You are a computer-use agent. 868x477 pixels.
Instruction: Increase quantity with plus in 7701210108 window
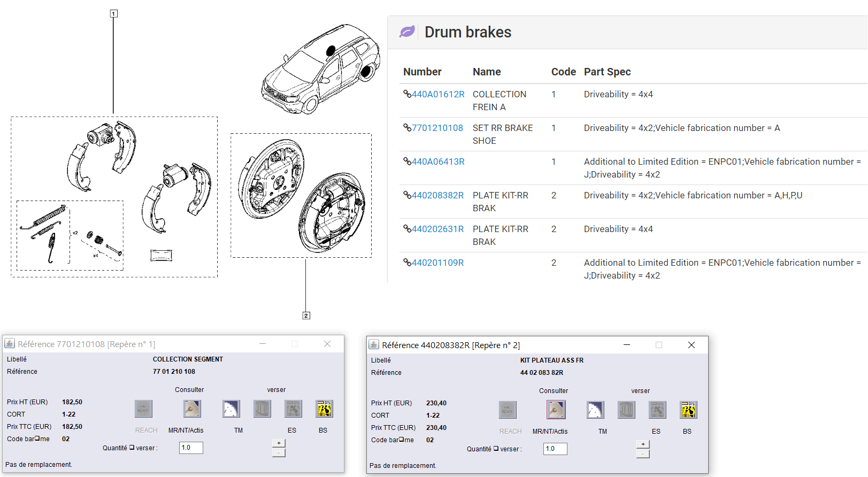tap(279, 443)
